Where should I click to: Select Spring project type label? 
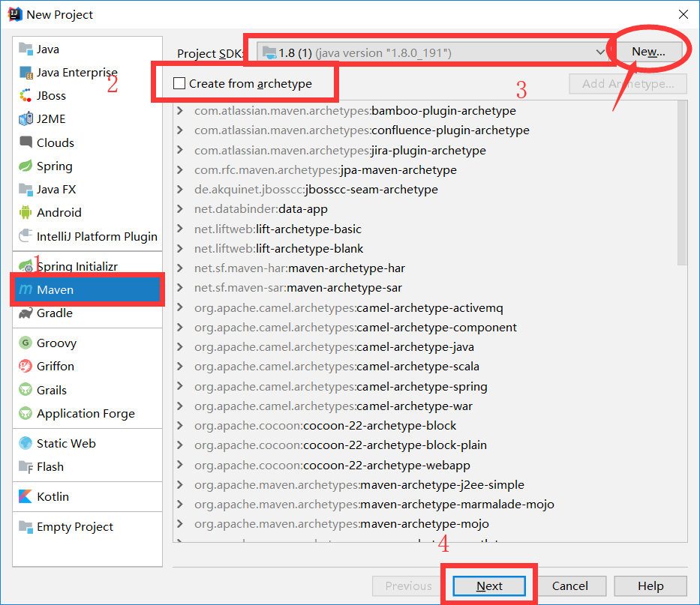click(55, 166)
